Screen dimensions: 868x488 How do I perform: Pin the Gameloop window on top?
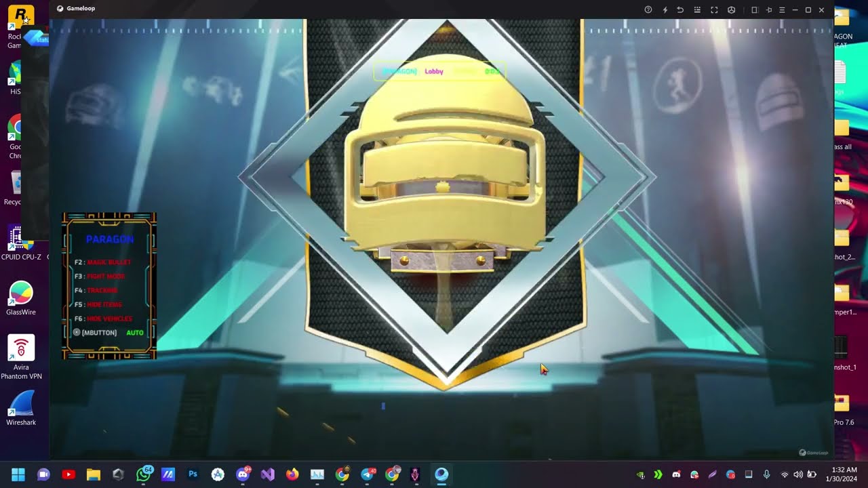click(x=768, y=9)
